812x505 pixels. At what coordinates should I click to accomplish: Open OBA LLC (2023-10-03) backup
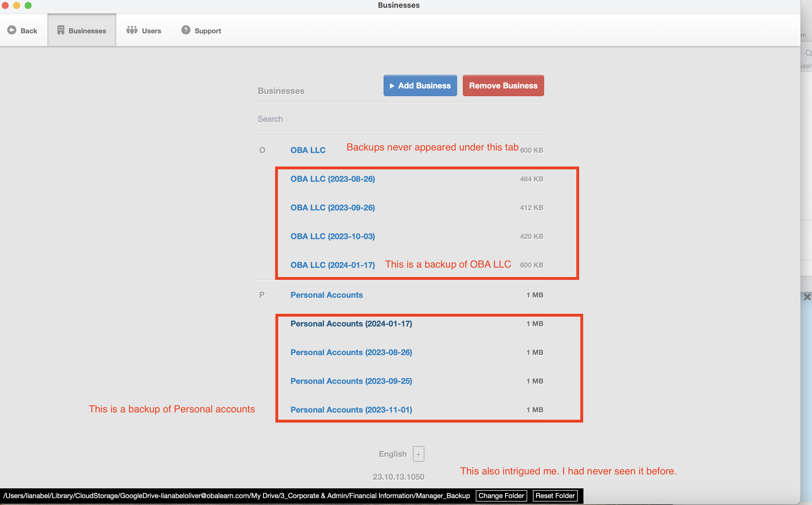[333, 236]
